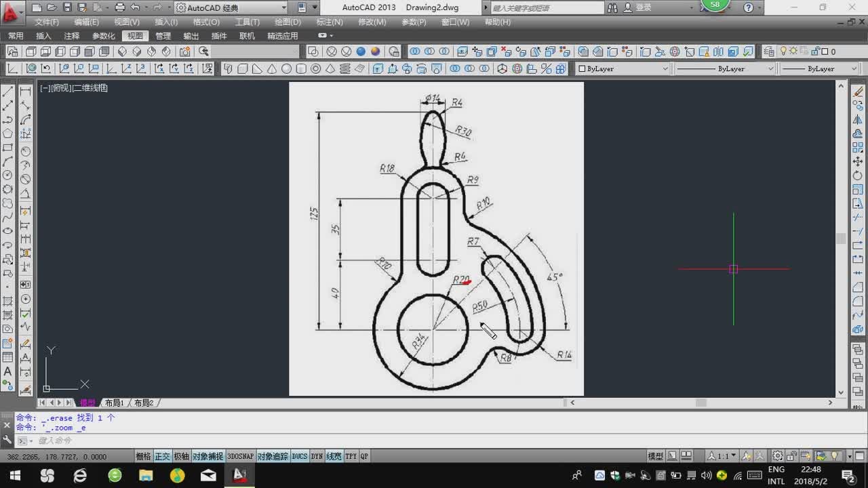Click the TPY transparency button
The width and height of the screenshot is (868, 488).
pos(351,457)
